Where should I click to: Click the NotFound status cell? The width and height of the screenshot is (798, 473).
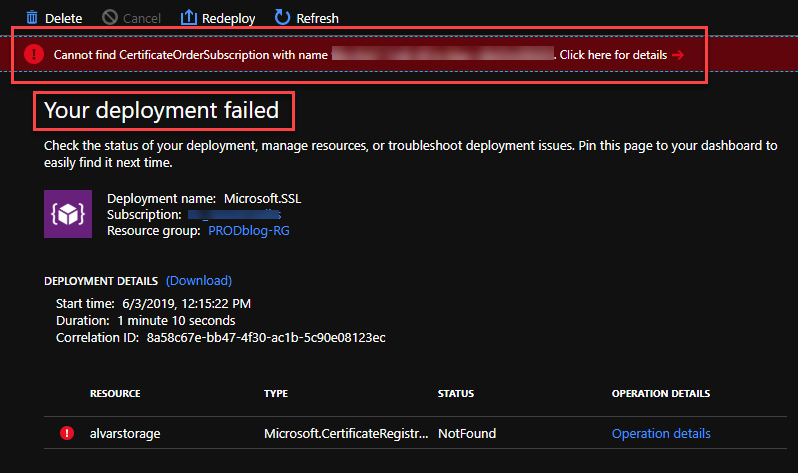[x=467, y=433]
